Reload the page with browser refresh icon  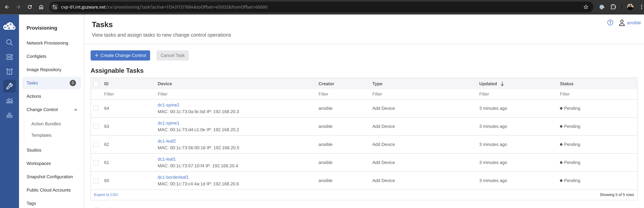point(30,7)
